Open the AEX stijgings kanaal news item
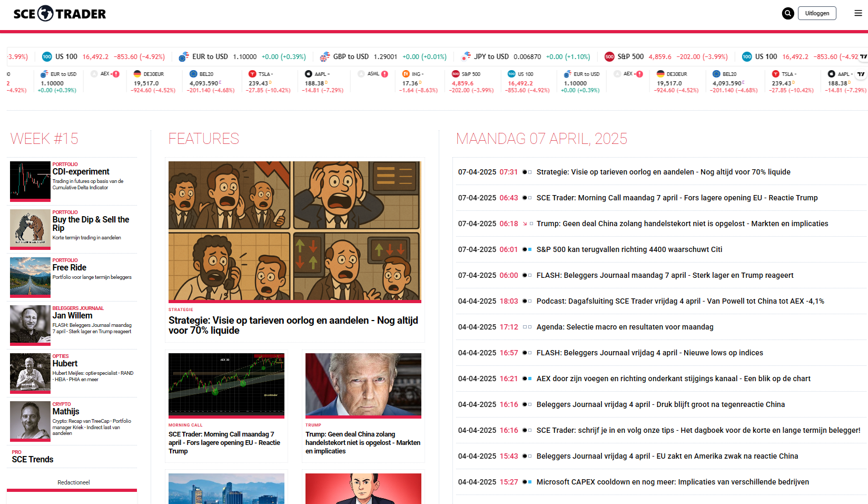The image size is (868, 504). [674, 379]
